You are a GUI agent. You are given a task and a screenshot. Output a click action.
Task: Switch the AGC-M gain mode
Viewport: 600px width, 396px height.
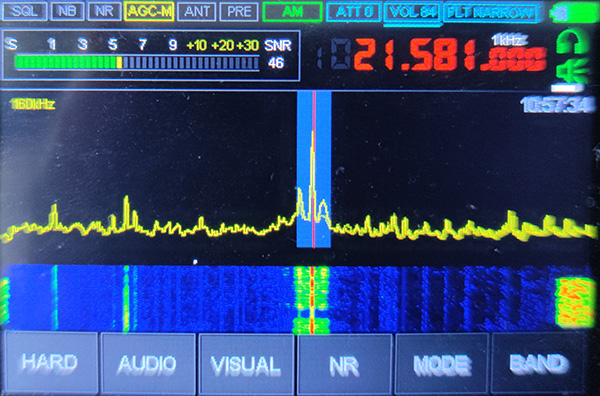(x=150, y=11)
